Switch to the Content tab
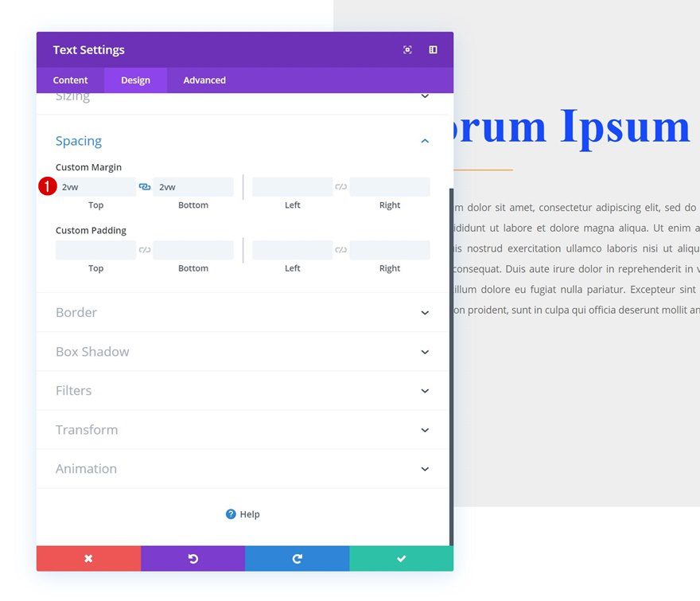The width and height of the screenshot is (700, 601). pyautogui.click(x=70, y=80)
